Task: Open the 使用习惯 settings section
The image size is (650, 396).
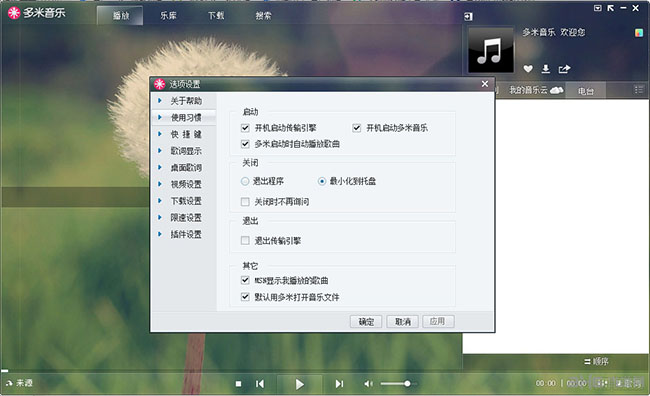Action: point(184,117)
